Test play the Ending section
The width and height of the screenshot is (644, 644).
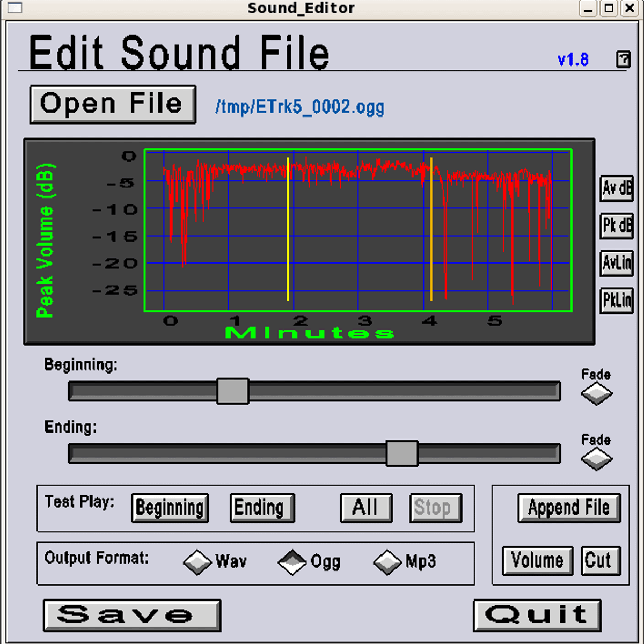click(262, 508)
